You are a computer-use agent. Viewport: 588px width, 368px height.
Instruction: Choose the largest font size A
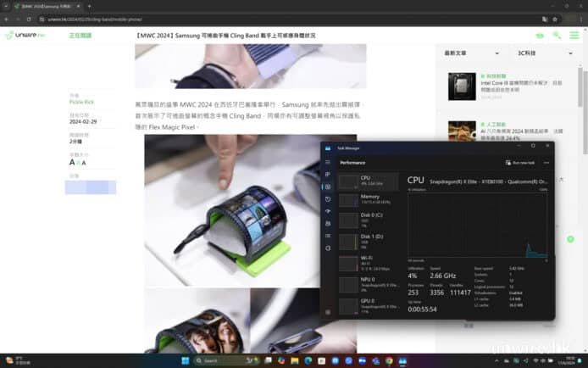click(72, 162)
